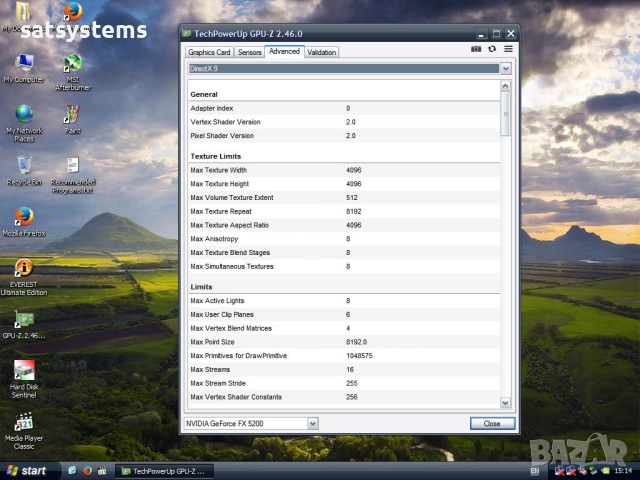Click the Close button in GPU-Z
The height and width of the screenshot is (480, 640).
[492, 423]
